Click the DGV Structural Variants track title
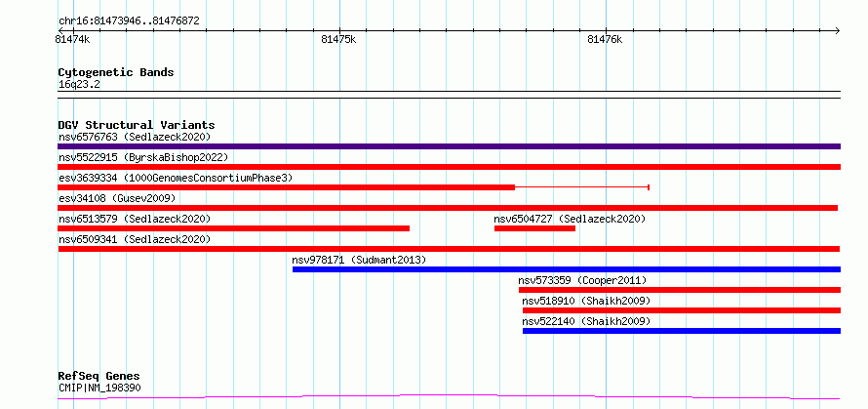868x409 pixels. tap(137, 125)
